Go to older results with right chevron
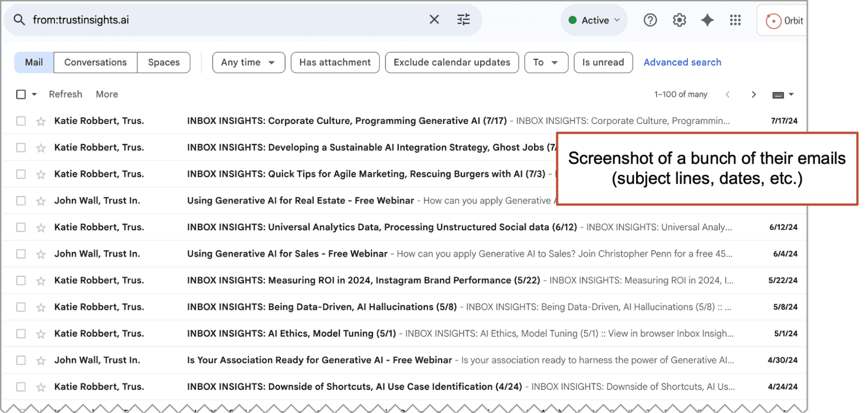868x413 pixels. tap(754, 94)
